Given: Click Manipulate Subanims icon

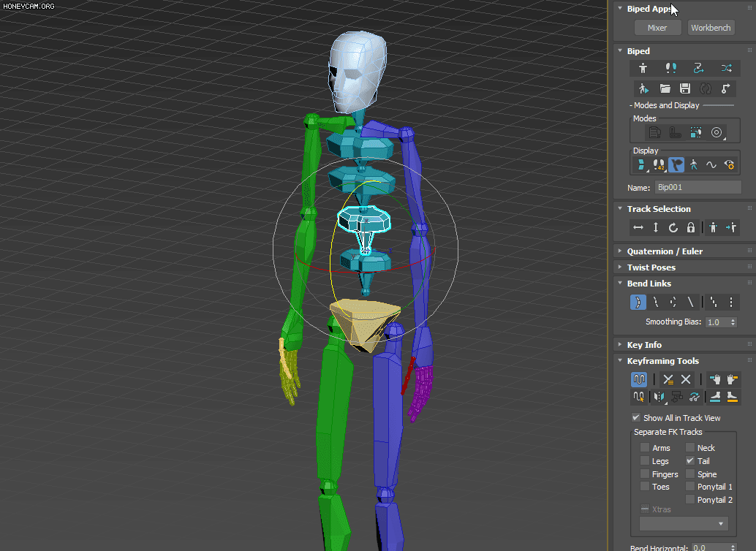Looking at the screenshot, I should (639, 397).
